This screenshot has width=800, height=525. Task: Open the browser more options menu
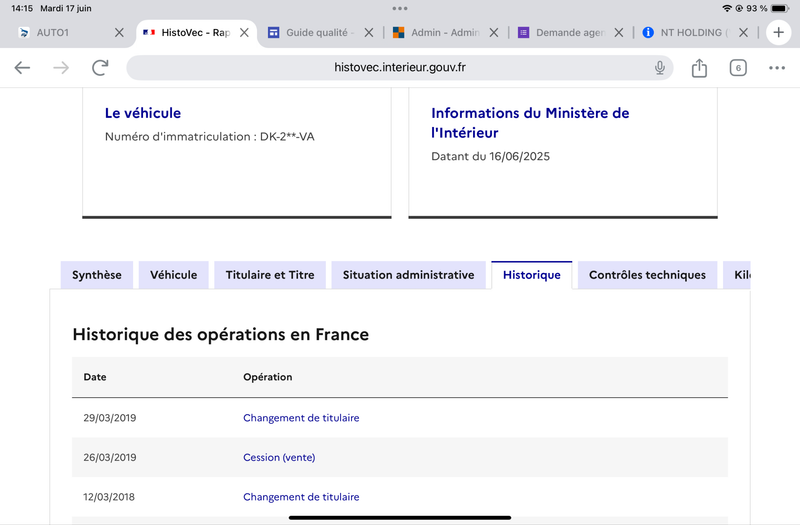(777, 68)
